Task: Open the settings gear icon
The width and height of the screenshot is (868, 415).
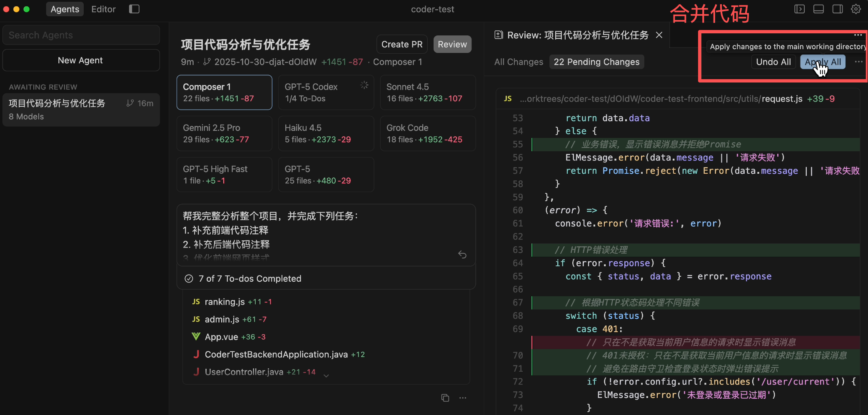Action: click(x=856, y=9)
